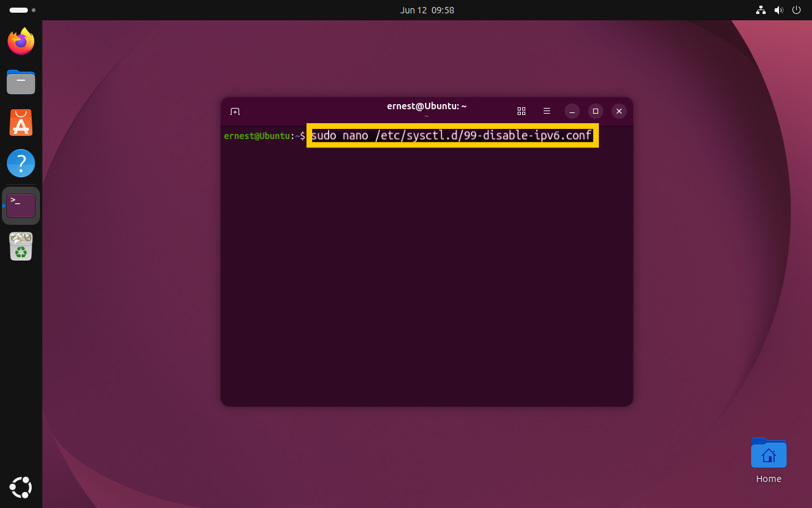812x508 pixels.
Task: Launch Ubuntu App Center from dock
Action: pyautogui.click(x=21, y=123)
